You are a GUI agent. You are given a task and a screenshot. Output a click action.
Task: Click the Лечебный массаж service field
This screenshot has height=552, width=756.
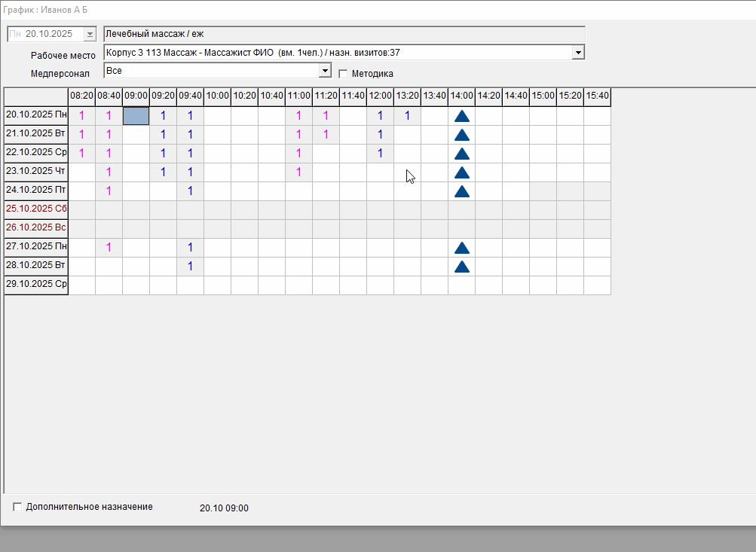344,34
